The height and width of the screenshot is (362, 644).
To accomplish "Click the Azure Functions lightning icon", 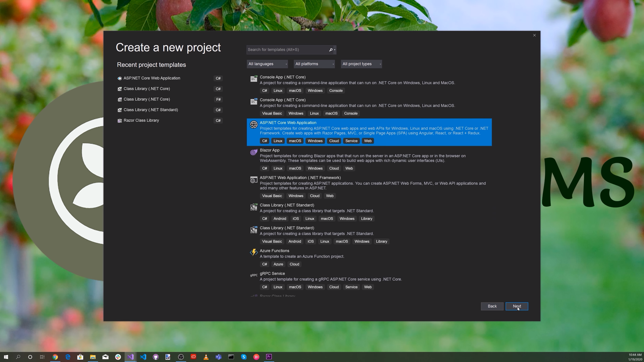I will coord(254,252).
